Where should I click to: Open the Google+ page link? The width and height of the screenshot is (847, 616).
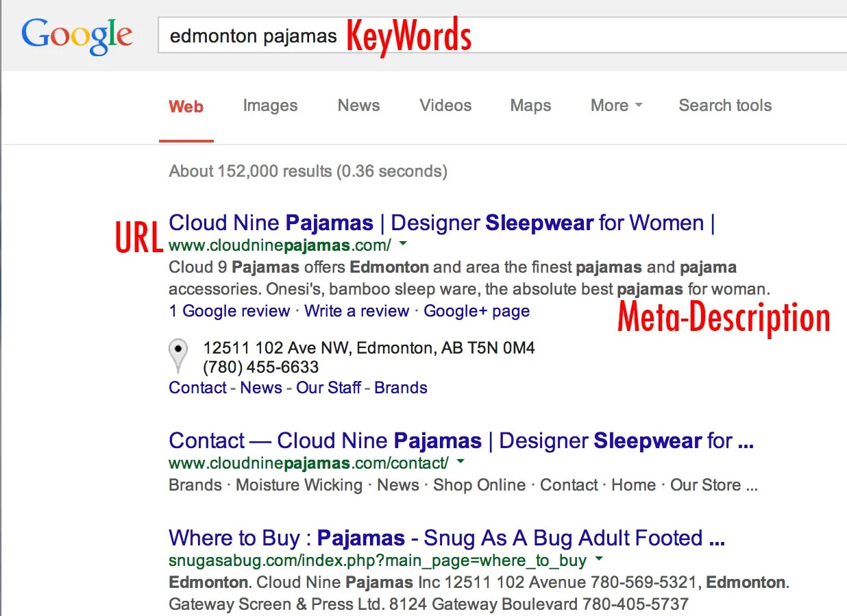click(476, 311)
